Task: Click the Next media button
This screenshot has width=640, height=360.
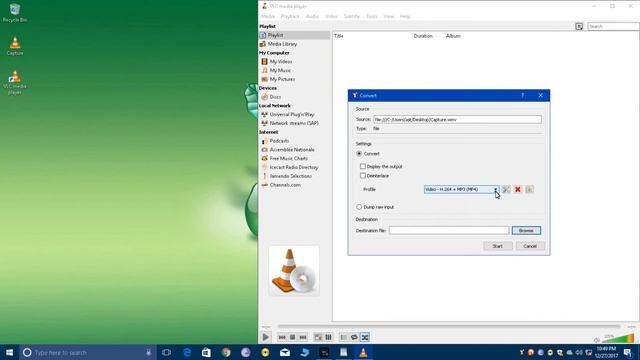Action: pyautogui.click(x=303, y=337)
